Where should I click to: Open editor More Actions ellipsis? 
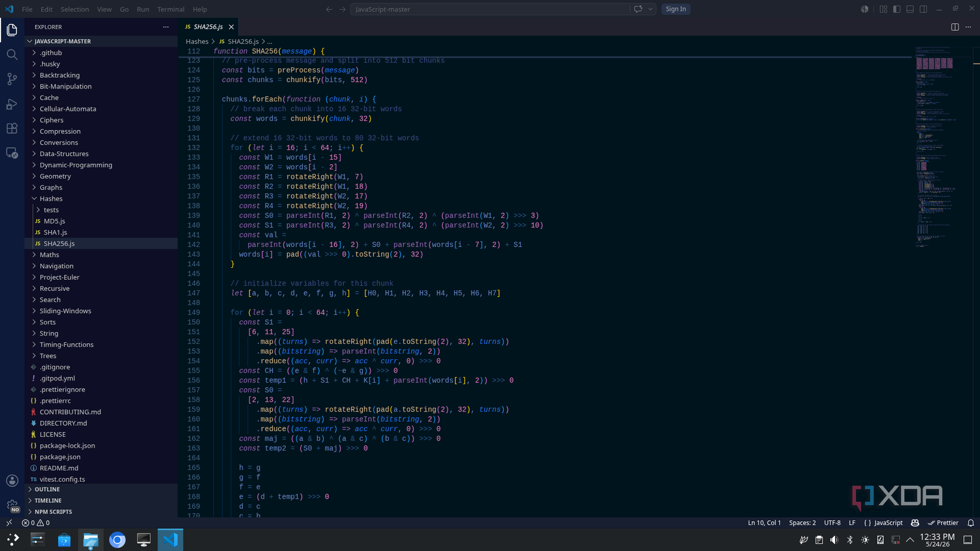969,27
